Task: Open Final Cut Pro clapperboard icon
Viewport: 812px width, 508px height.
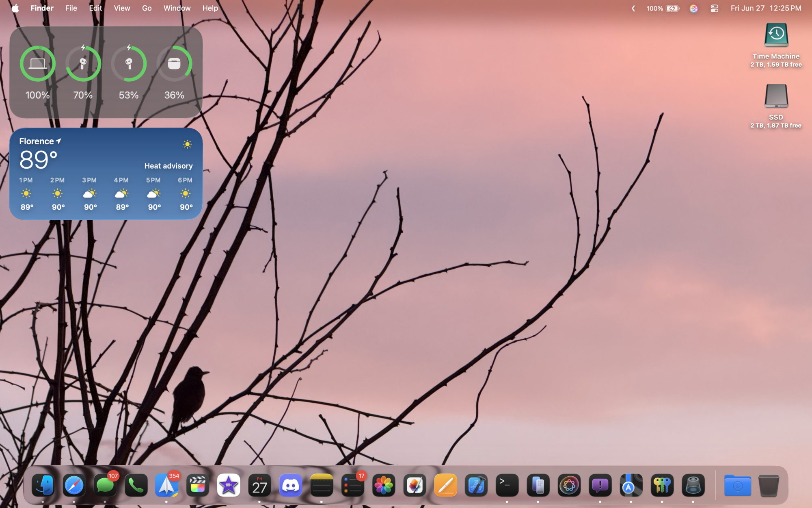Action: pos(198,485)
